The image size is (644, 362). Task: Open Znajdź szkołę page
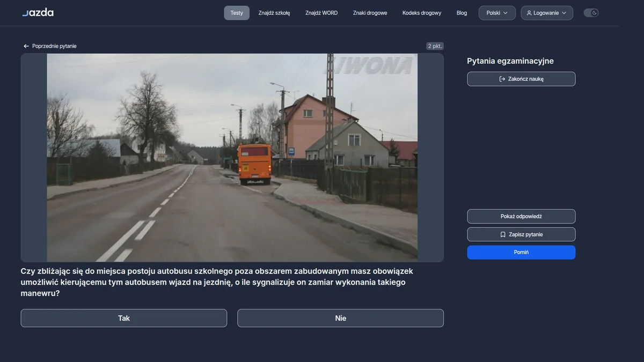click(x=274, y=13)
